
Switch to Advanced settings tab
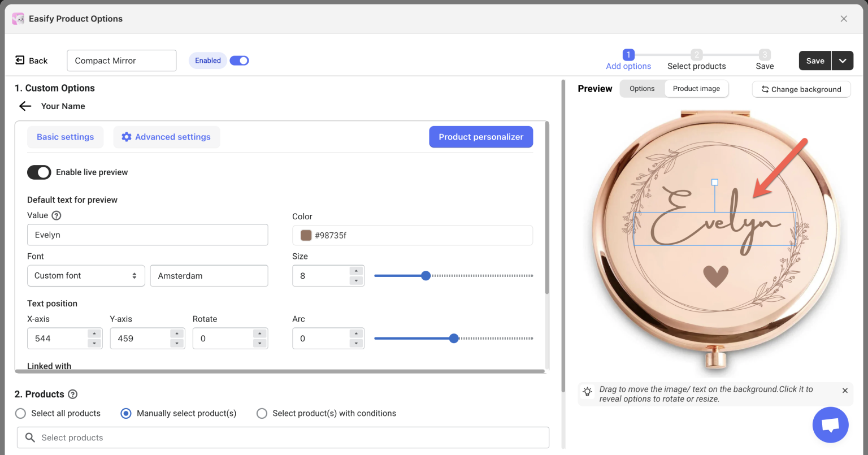(167, 137)
